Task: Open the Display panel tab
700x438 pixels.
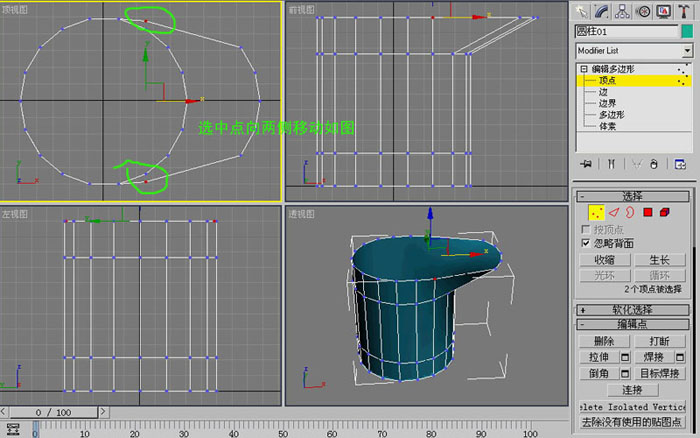Action: click(663, 11)
